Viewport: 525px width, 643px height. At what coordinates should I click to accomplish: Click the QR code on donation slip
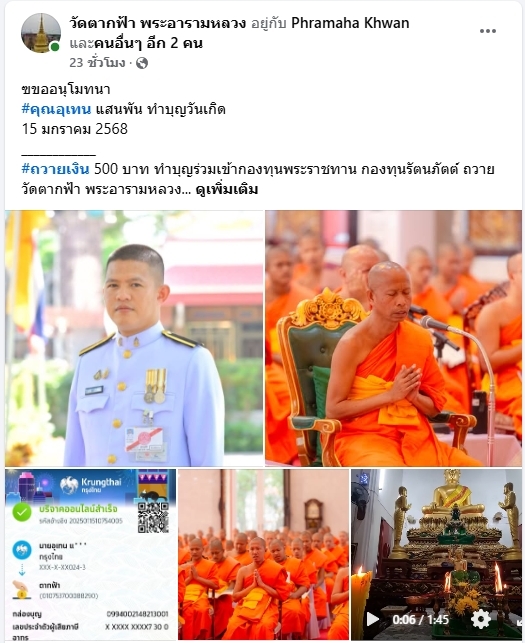point(153,518)
